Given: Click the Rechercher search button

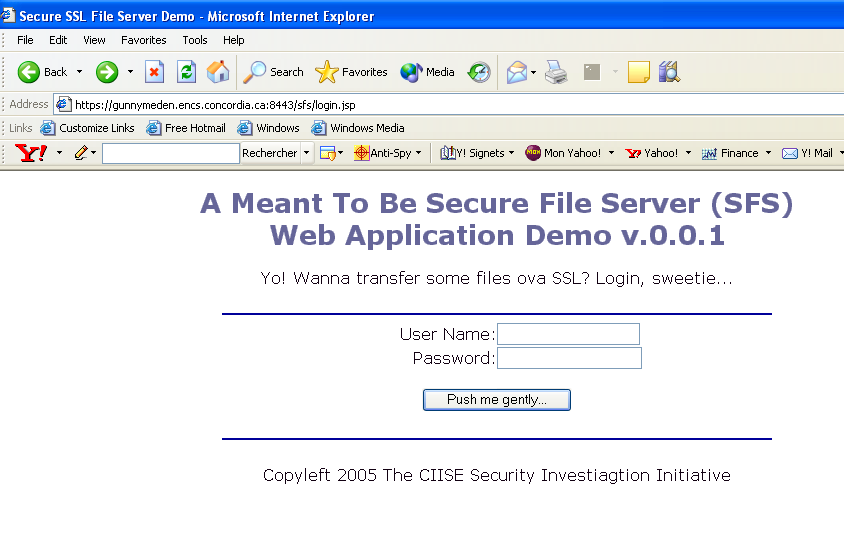Looking at the screenshot, I should [x=269, y=153].
